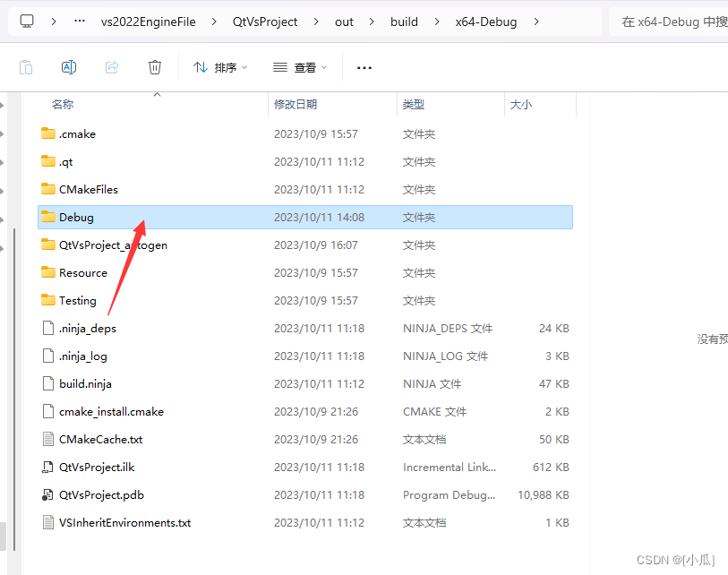
Task: Click the .ninja_log file icon
Action: 47,356
